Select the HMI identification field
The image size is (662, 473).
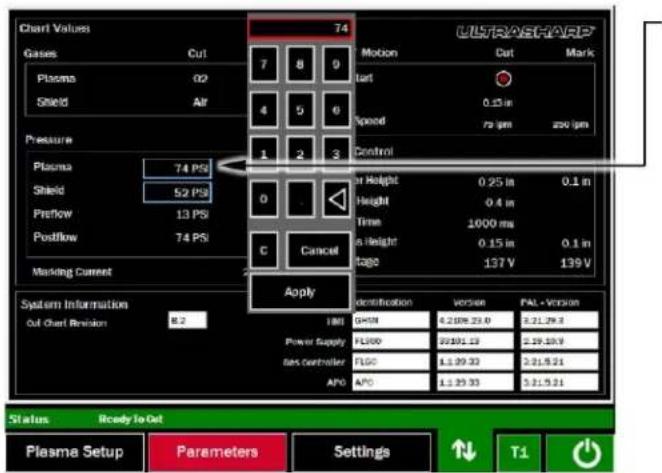(391, 321)
